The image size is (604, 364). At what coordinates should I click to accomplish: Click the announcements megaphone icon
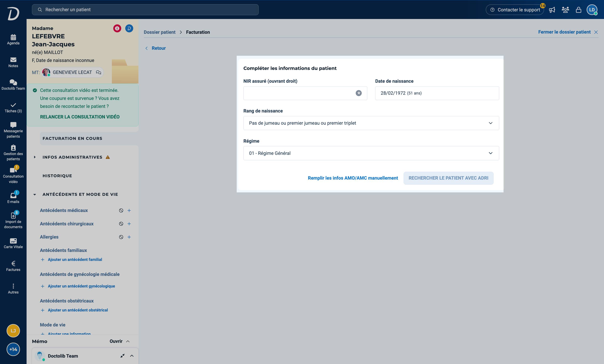(552, 10)
